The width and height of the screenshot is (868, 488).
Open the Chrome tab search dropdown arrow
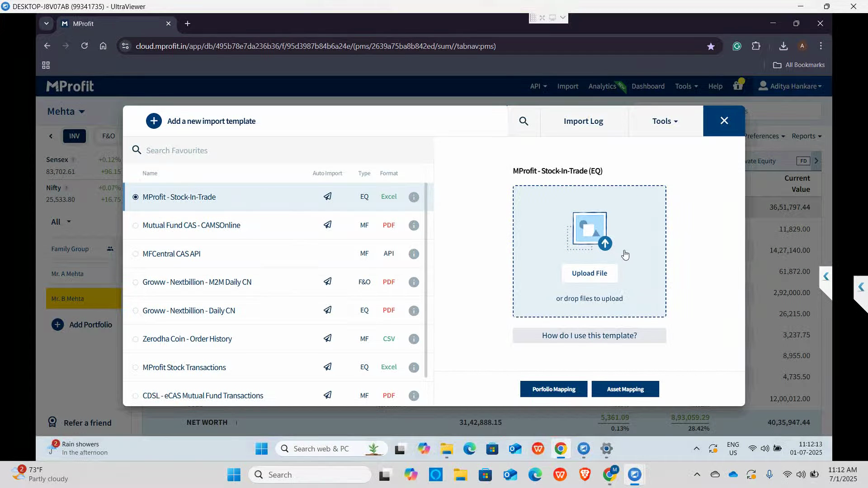point(46,23)
